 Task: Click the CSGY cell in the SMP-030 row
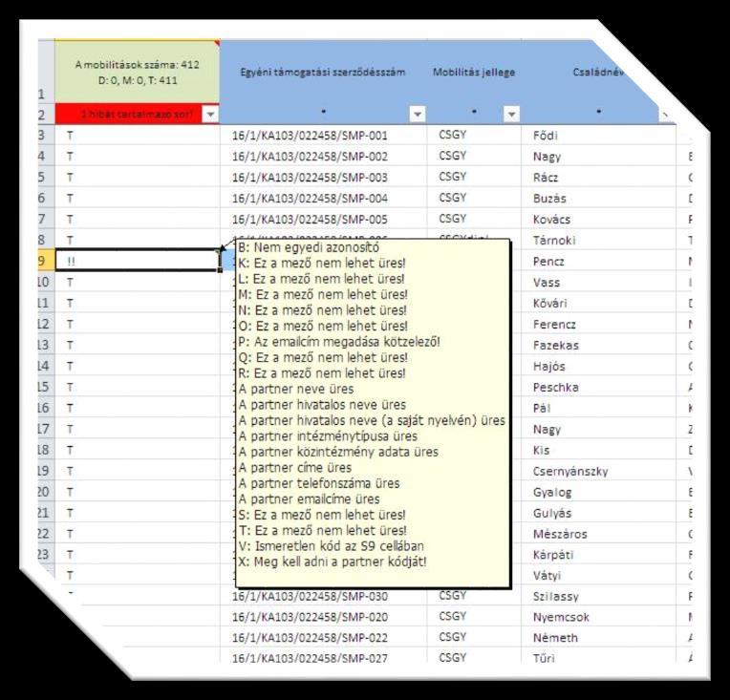475,596
